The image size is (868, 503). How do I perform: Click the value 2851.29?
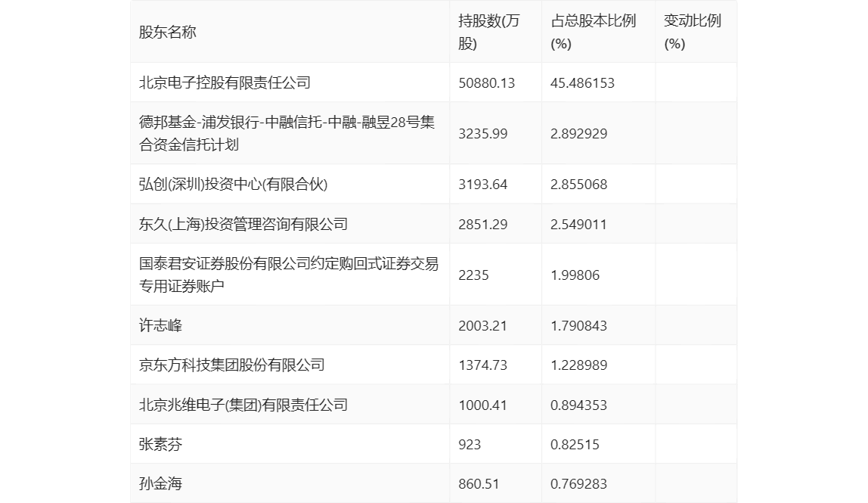point(482,225)
